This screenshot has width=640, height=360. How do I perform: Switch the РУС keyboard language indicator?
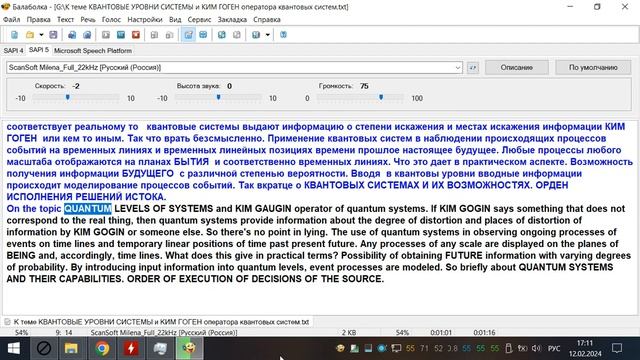(x=554, y=348)
